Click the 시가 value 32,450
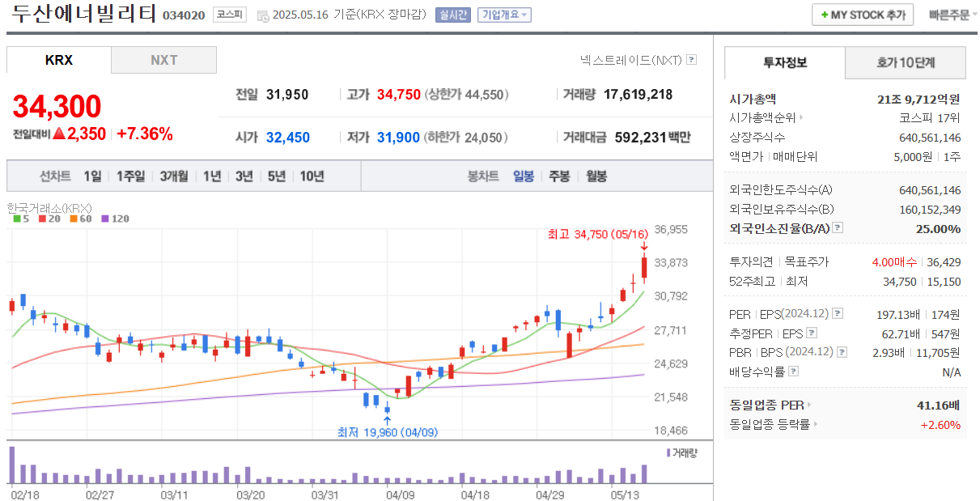 (288, 138)
